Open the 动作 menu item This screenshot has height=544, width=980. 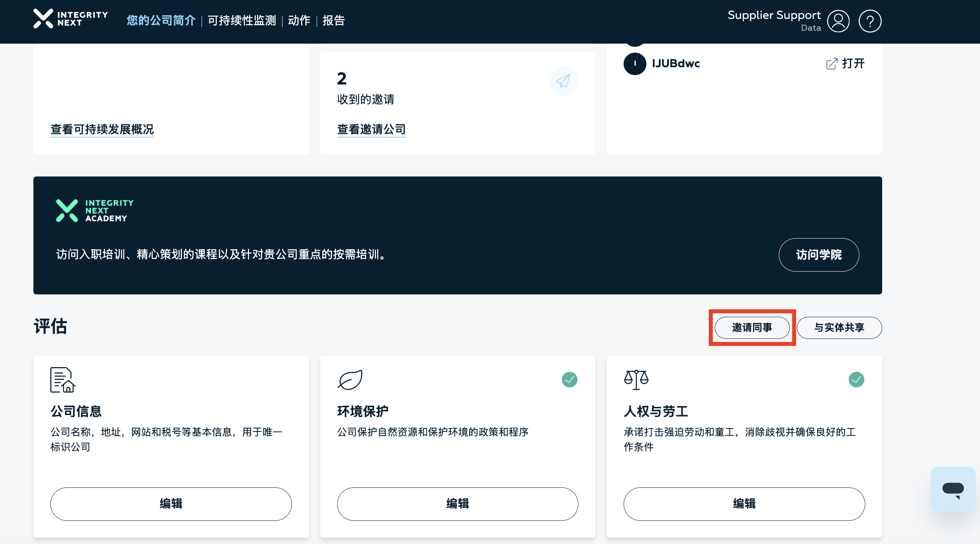pos(299,20)
